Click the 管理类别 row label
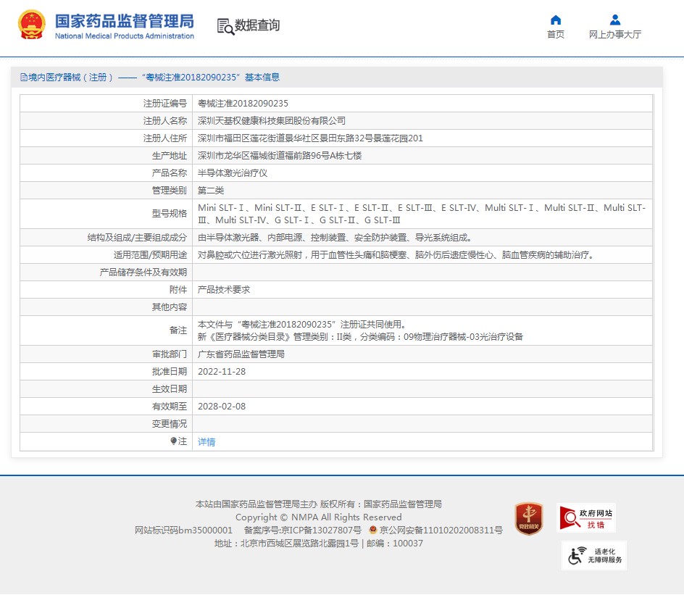 pyautogui.click(x=170, y=191)
